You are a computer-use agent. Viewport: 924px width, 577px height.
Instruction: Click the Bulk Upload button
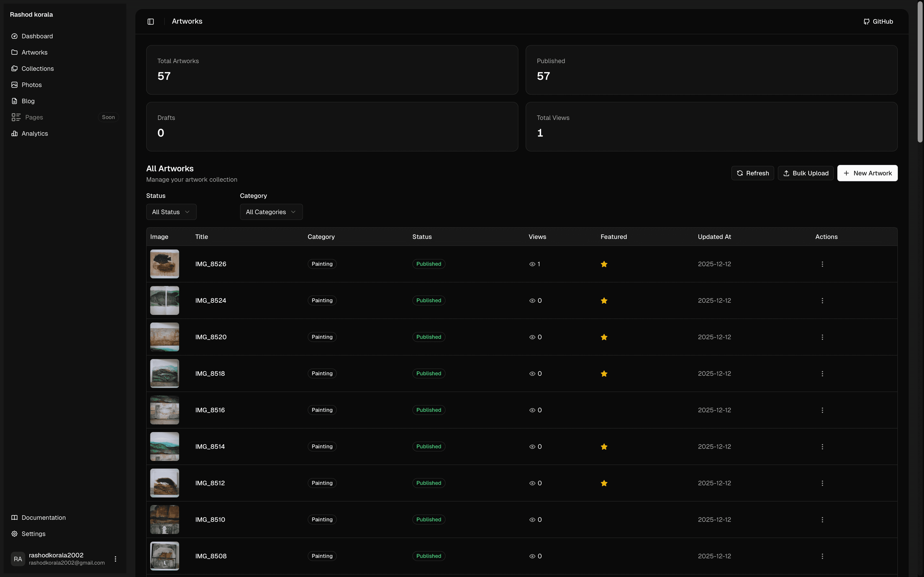(x=805, y=173)
